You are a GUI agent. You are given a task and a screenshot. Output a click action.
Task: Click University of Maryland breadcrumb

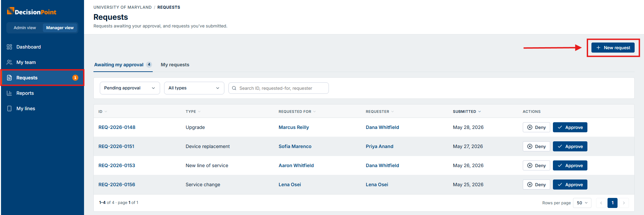coord(123,7)
